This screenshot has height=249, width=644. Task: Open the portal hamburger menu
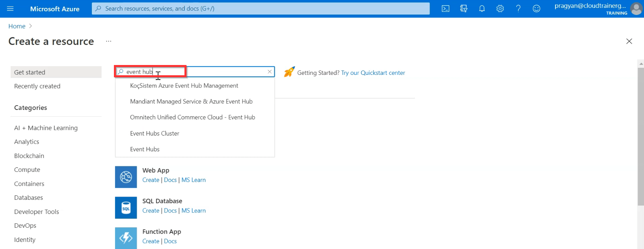pos(10,9)
